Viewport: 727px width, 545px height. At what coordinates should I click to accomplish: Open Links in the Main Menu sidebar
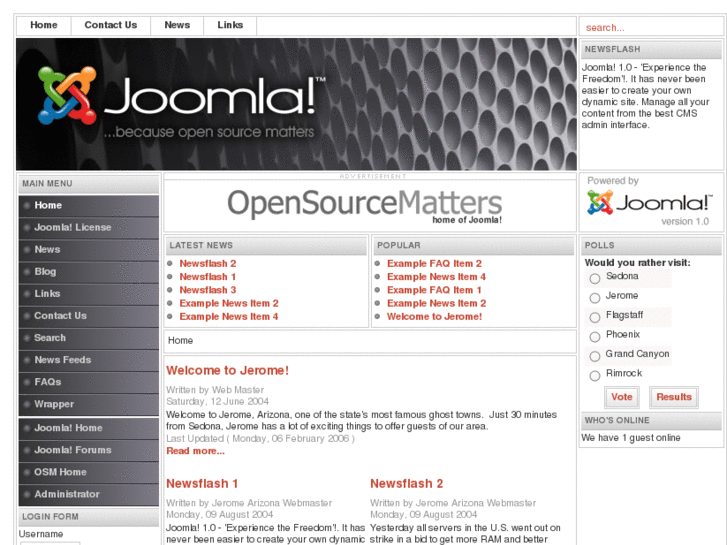[89, 294]
